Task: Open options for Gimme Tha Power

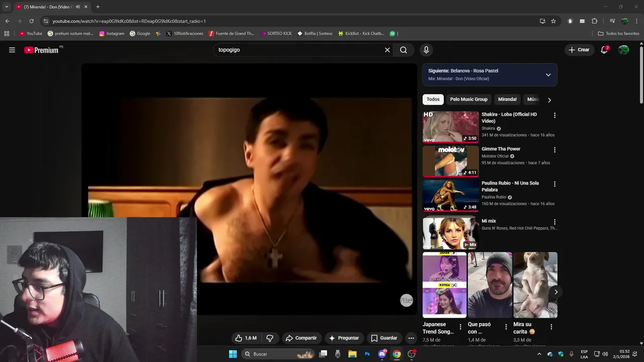Action: coord(554,150)
